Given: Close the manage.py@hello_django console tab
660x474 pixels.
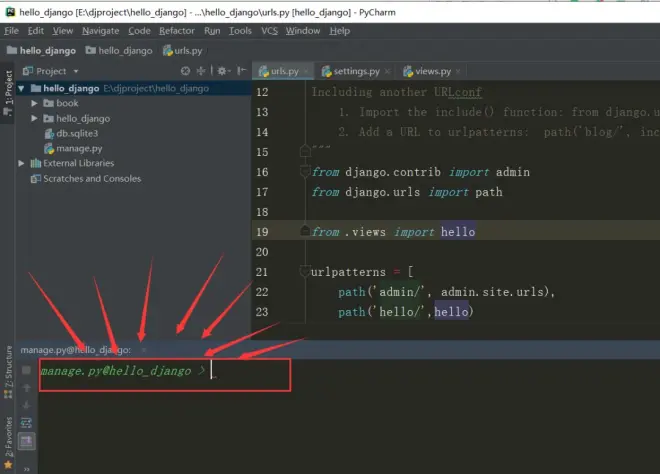Looking at the screenshot, I should click(x=144, y=350).
